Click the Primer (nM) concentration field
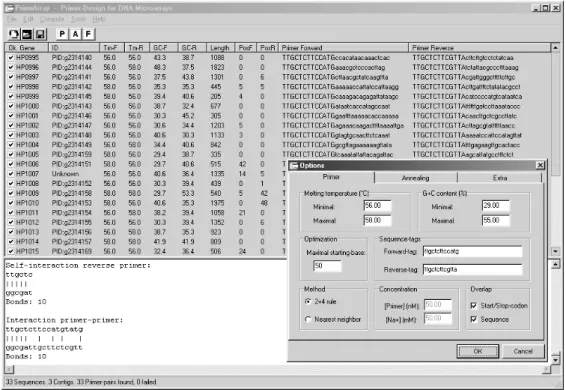This screenshot has width=566, height=390. [437, 305]
